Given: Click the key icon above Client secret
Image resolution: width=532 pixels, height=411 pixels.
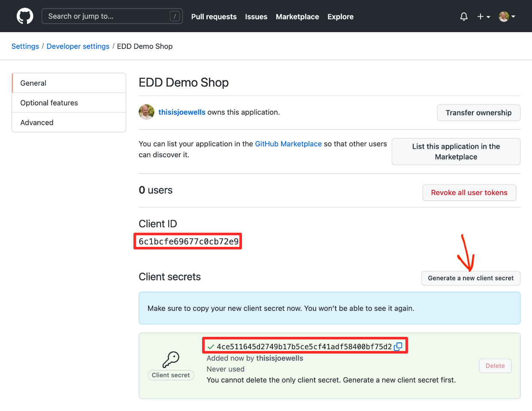Looking at the screenshot, I should [171, 360].
